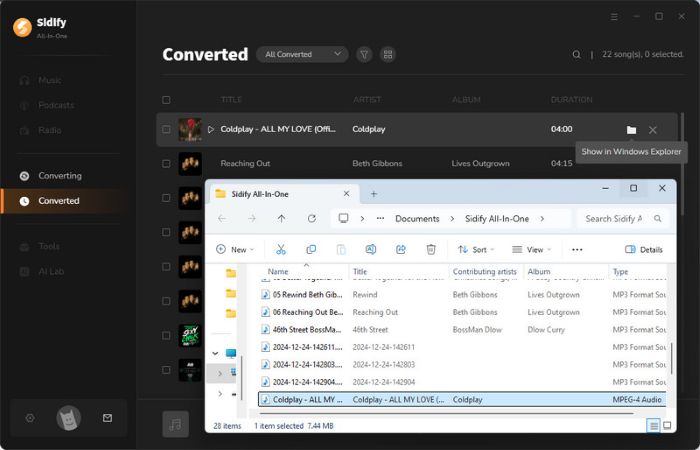Click Documents in the breadcrumb
Viewport: 700px width, 450px height.
click(417, 219)
